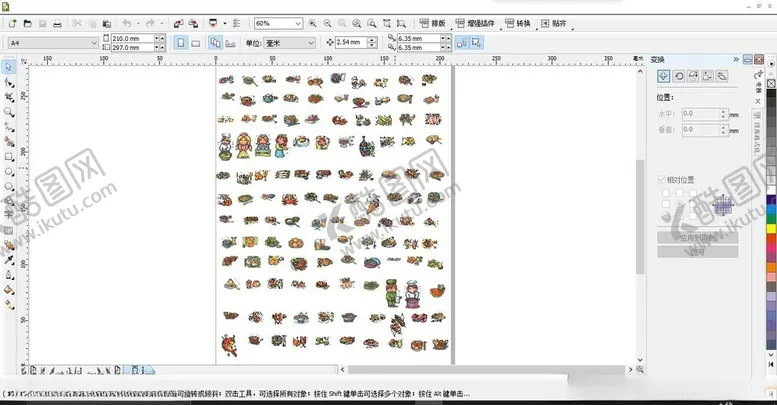Expand the 变换 docker chevron arrows
This screenshot has height=405, width=777.
pyautogui.click(x=736, y=59)
